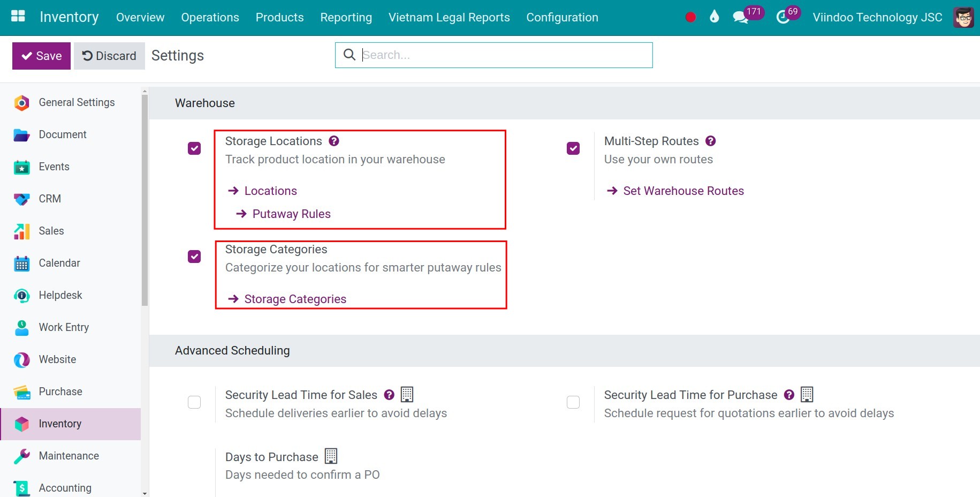Open the apps grid menu icon
This screenshot has width=980, height=497.
[x=18, y=17]
